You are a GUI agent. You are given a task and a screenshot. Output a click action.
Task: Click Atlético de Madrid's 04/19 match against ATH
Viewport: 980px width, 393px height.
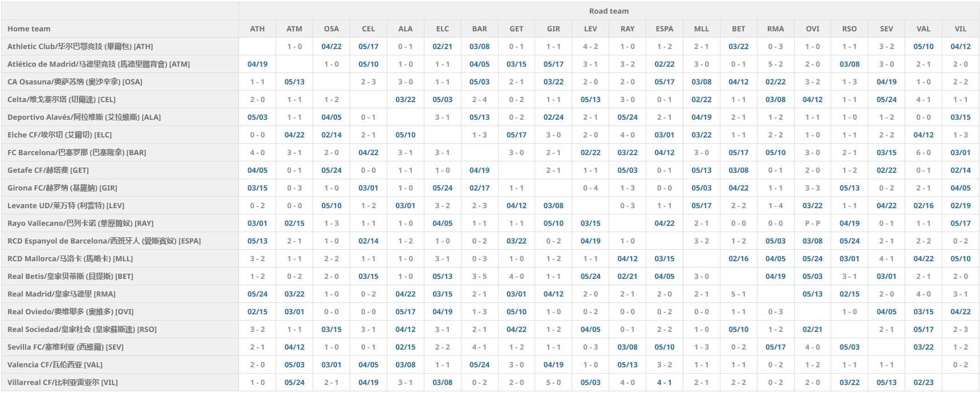[x=257, y=64]
